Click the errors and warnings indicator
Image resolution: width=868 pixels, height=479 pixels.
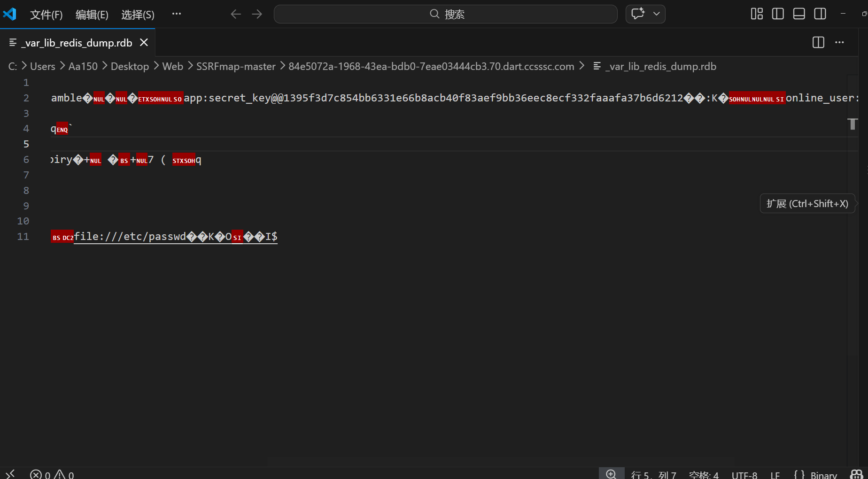click(52, 474)
